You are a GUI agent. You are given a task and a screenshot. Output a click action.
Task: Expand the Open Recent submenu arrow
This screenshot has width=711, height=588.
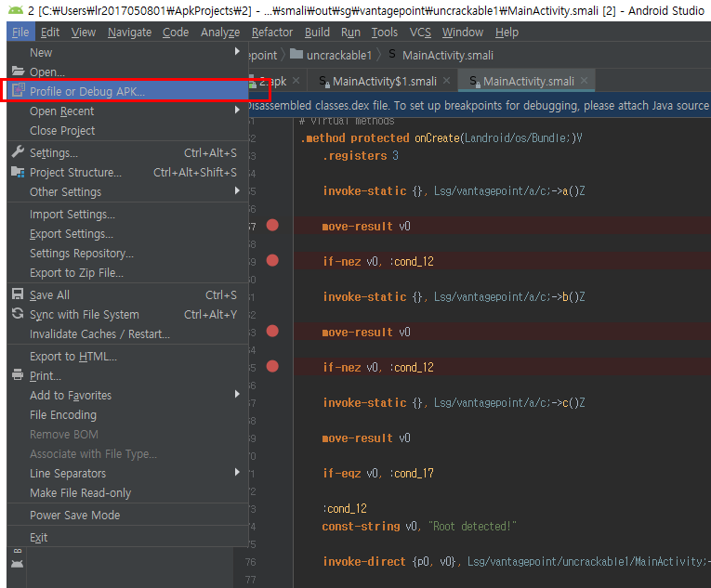pos(237,111)
